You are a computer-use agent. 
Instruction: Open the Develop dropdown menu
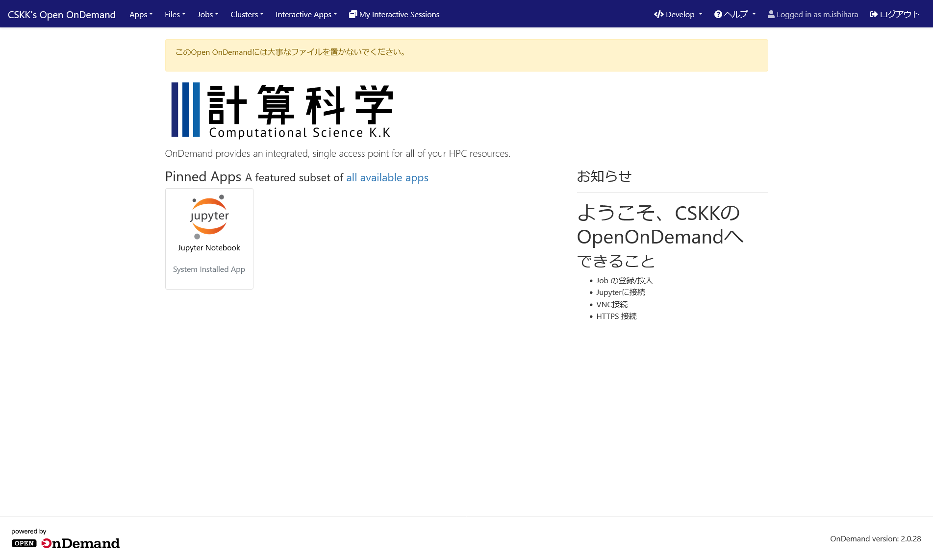click(678, 14)
